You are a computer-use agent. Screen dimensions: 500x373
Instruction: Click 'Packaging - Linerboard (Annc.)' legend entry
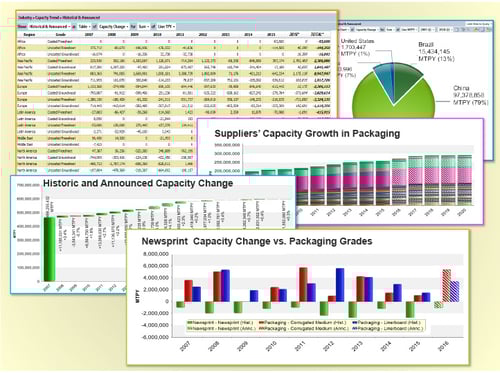tap(387, 329)
